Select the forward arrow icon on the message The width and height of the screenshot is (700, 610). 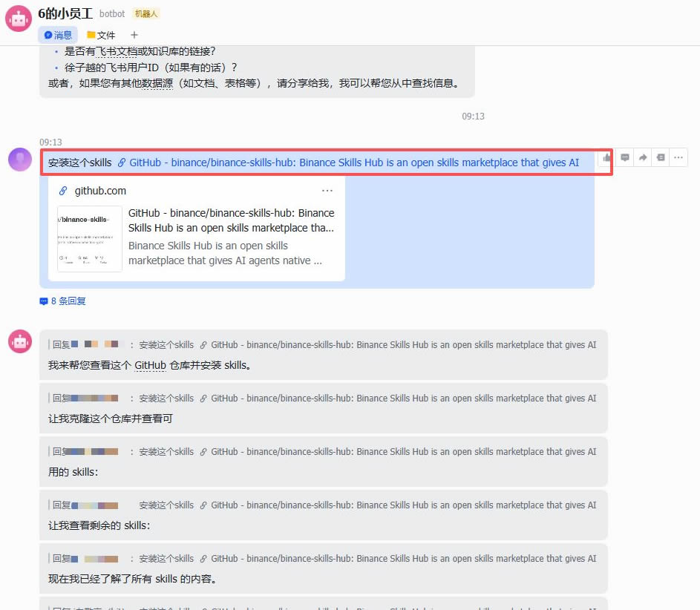coord(643,157)
